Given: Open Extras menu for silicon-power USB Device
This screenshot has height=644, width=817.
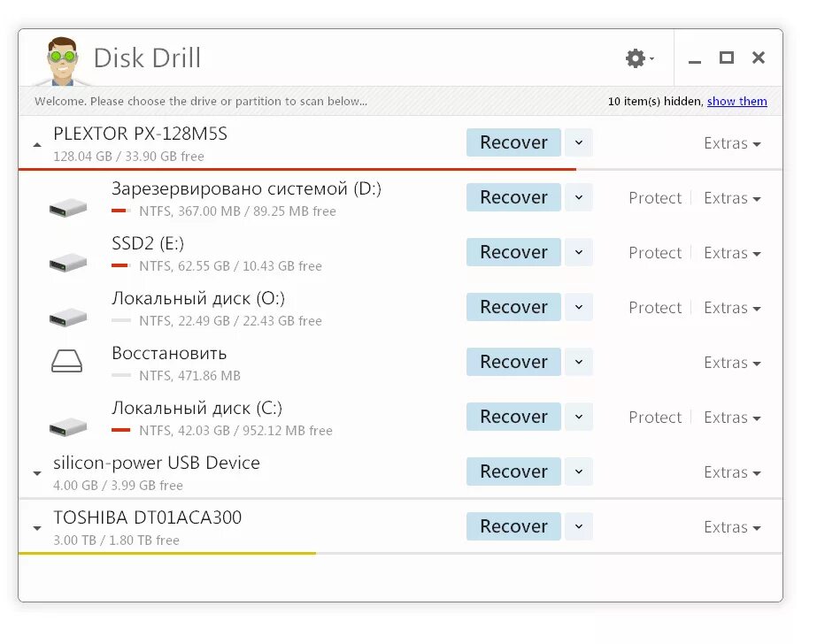Looking at the screenshot, I should pos(732,472).
